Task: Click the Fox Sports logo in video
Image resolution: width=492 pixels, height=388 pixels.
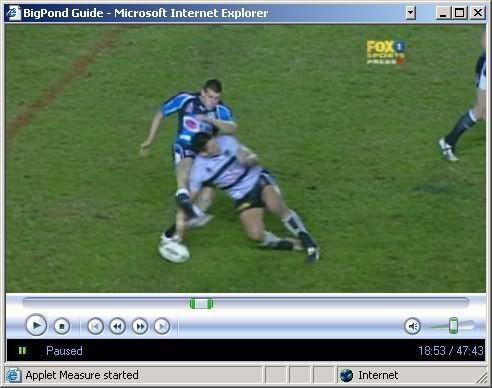Action: click(x=386, y=52)
